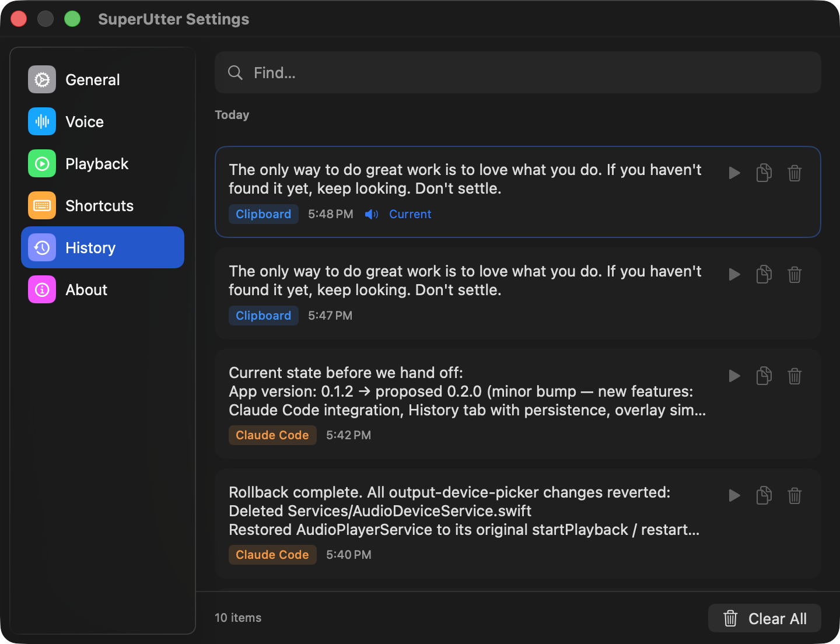The width and height of the screenshot is (840, 644).
Task: Click the Today section header
Action: tap(232, 115)
